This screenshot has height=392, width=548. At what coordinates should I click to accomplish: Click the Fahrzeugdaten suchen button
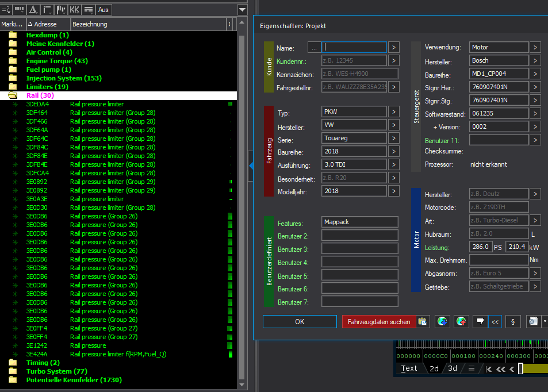[379, 322]
